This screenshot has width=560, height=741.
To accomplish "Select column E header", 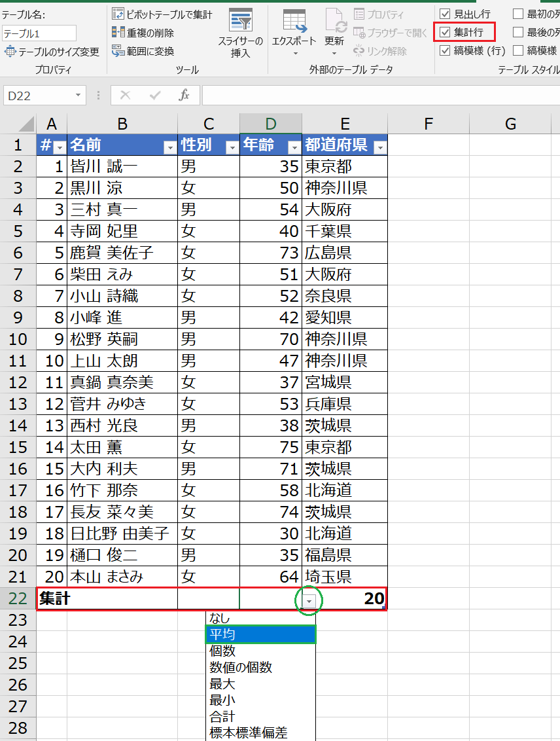I will click(x=345, y=124).
